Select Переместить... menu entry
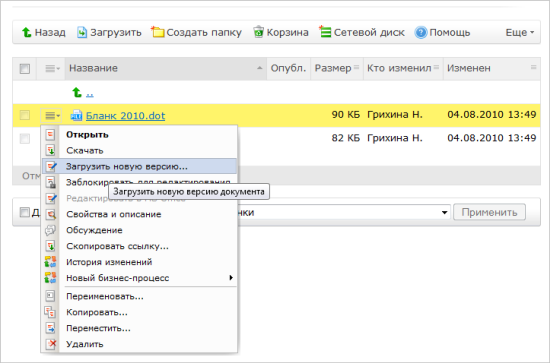This screenshot has height=363, width=550. [139, 328]
